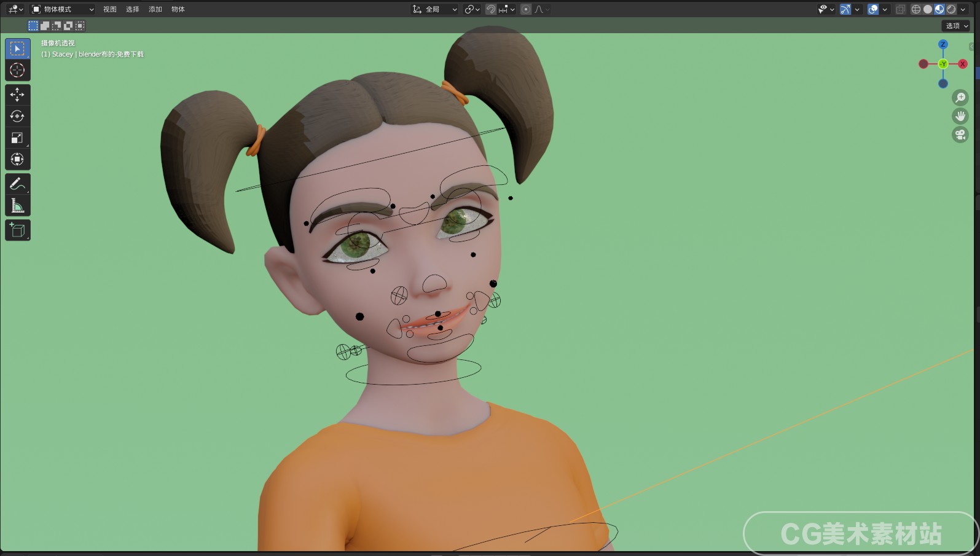Open snapping options dropdown
Image resolution: width=980 pixels, height=556 pixels.
tap(507, 9)
